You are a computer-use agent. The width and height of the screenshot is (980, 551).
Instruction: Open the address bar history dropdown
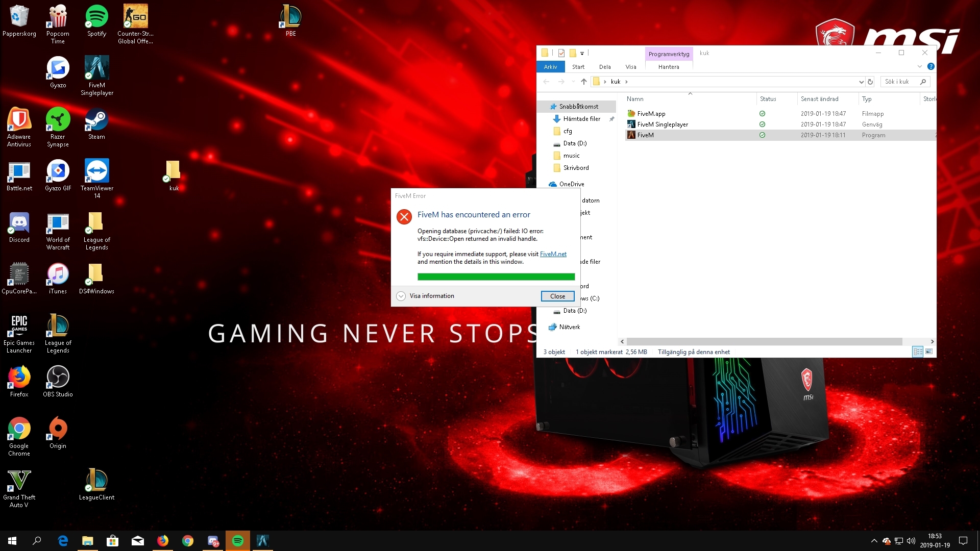pos(861,82)
